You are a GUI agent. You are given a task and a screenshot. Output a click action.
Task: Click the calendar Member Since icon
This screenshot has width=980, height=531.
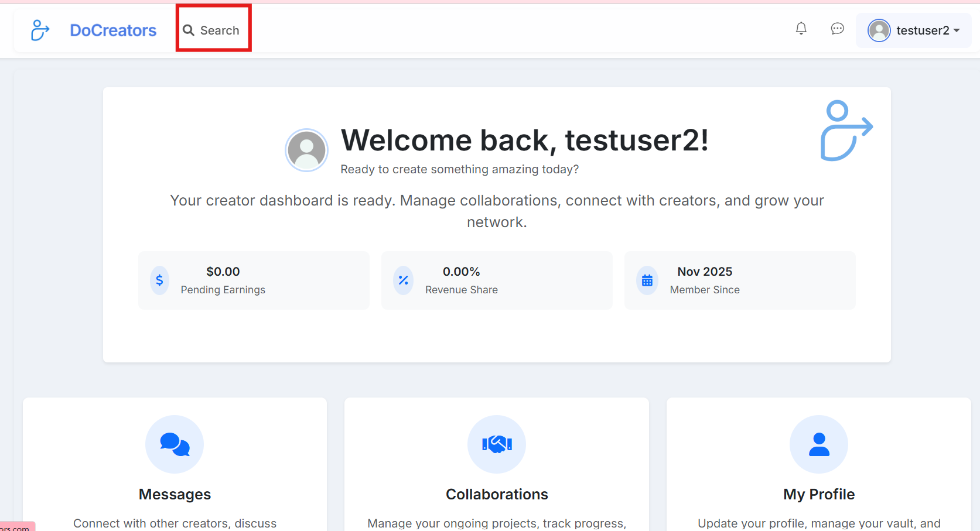[647, 280]
